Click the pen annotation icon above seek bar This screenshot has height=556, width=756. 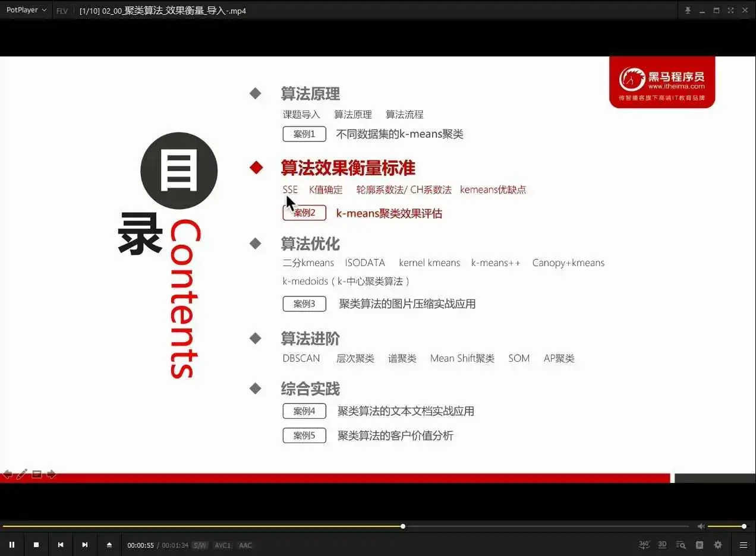[22, 474]
